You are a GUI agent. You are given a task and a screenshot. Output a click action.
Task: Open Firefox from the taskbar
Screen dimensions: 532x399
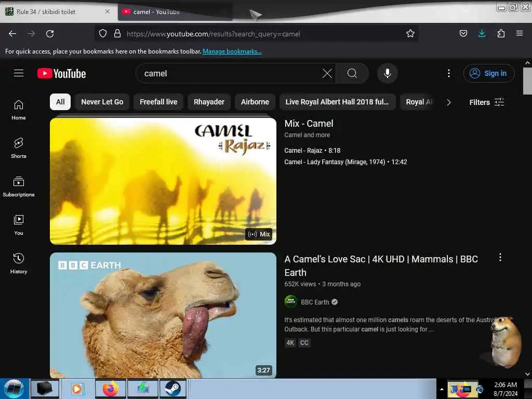pyautogui.click(x=111, y=389)
